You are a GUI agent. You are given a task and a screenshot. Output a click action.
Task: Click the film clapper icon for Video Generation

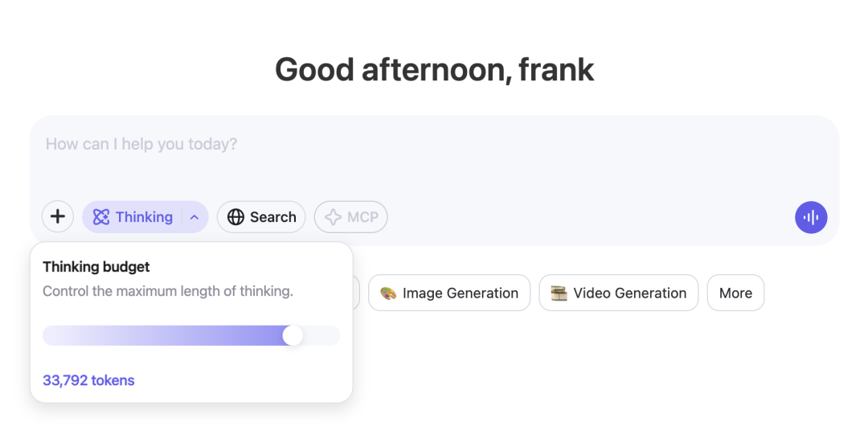pyautogui.click(x=559, y=293)
